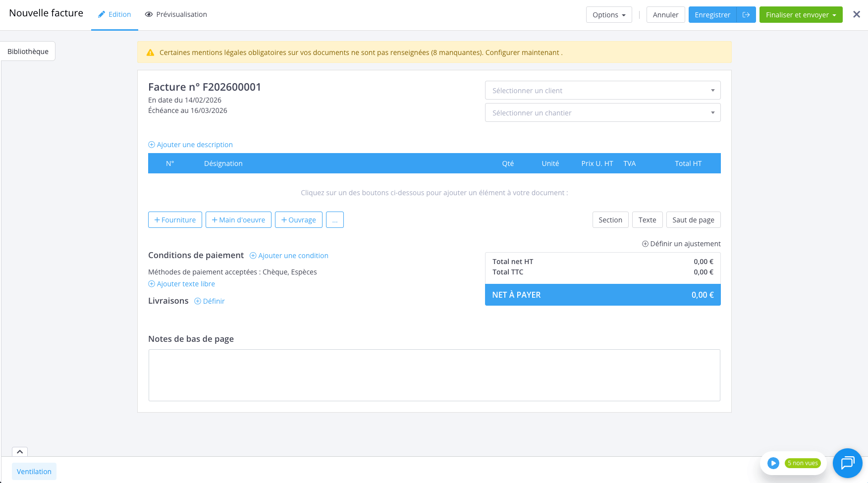Close the invoice editor with X
Screen dimensions: 868x483
click(x=856, y=14)
